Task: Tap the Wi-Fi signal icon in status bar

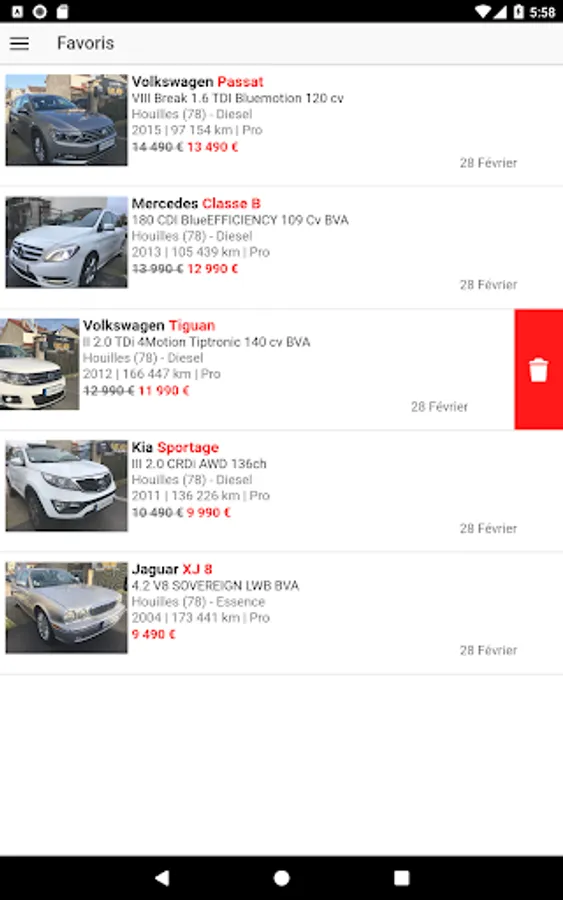Action: click(x=484, y=11)
